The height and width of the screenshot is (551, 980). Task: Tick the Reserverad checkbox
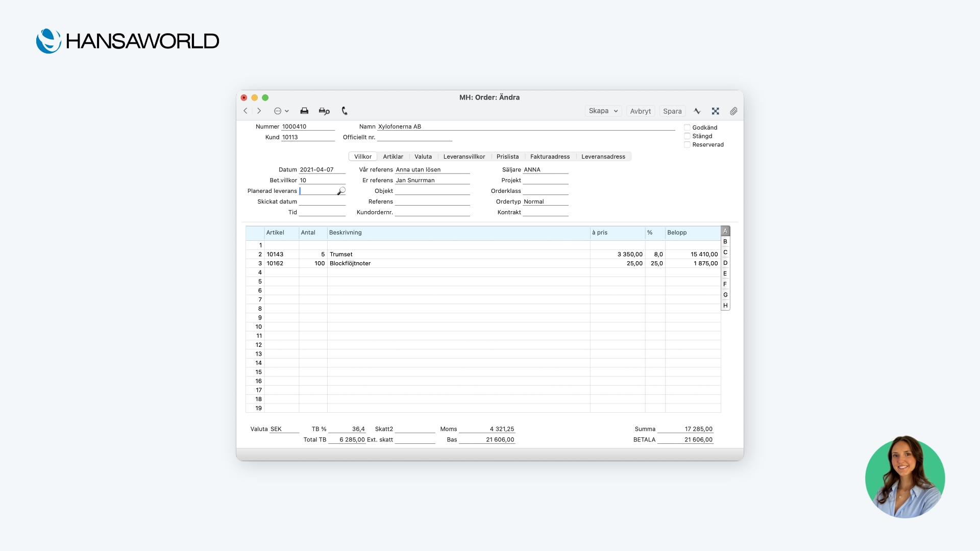(687, 145)
